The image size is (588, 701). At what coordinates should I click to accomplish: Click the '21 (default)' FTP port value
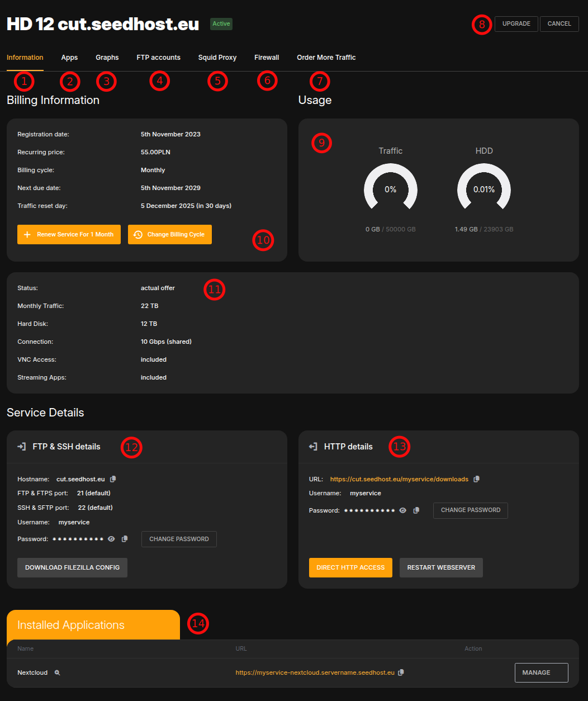click(x=94, y=493)
